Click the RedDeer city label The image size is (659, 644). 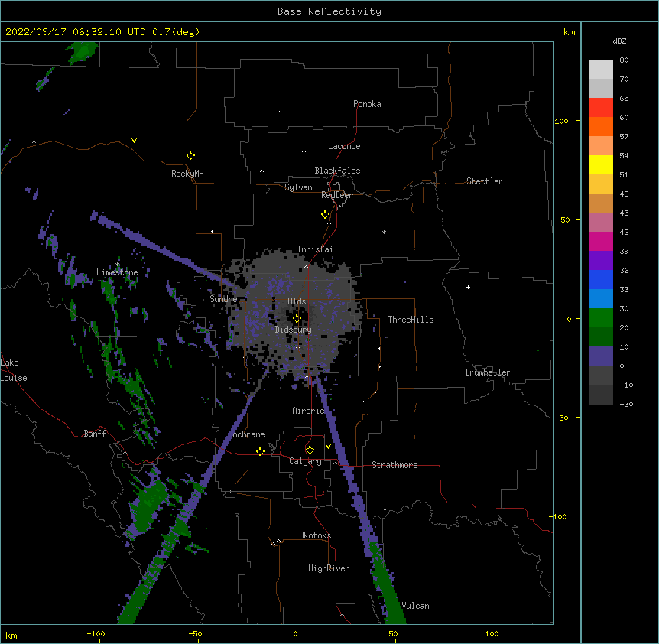pyautogui.click(x=336, y=195)
